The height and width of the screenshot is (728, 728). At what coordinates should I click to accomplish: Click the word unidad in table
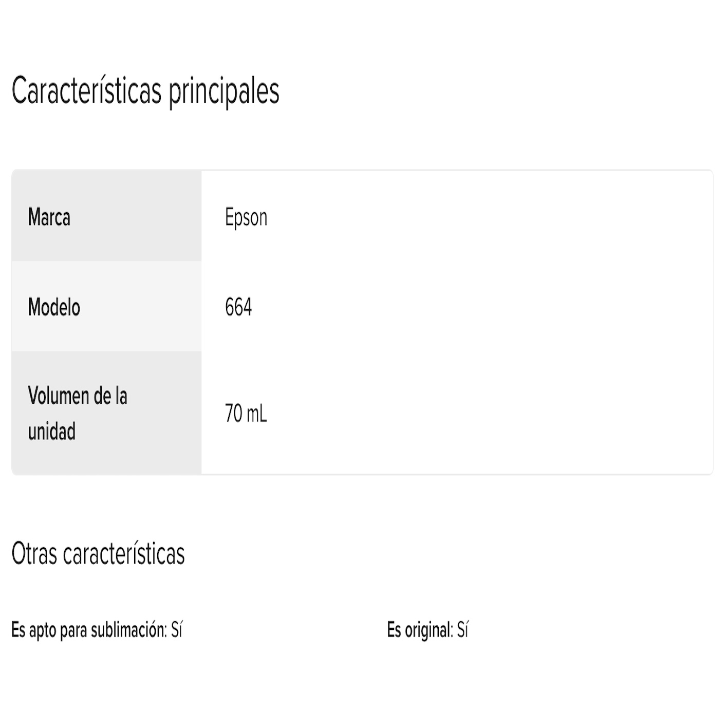coord(51,431)
